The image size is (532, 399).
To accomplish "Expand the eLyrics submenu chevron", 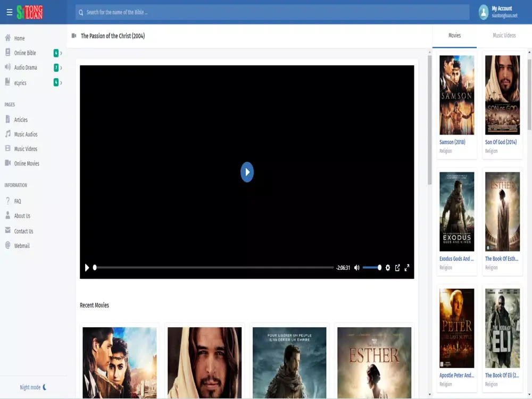I will pyautogui.click(x=61, y=82).
